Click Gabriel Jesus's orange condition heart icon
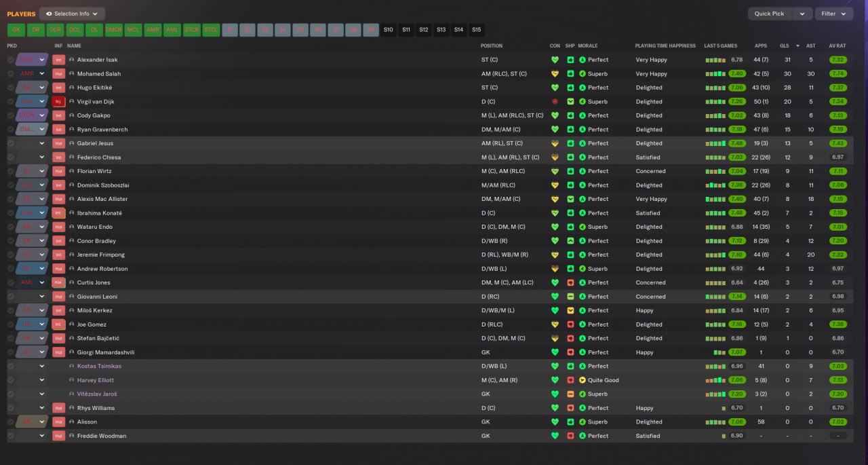 point(555,143)
